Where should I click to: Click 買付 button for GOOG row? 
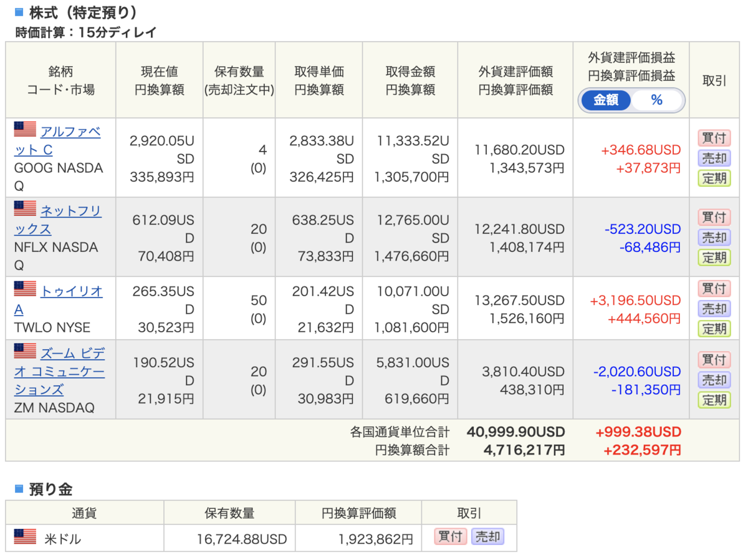click(714, 138)
